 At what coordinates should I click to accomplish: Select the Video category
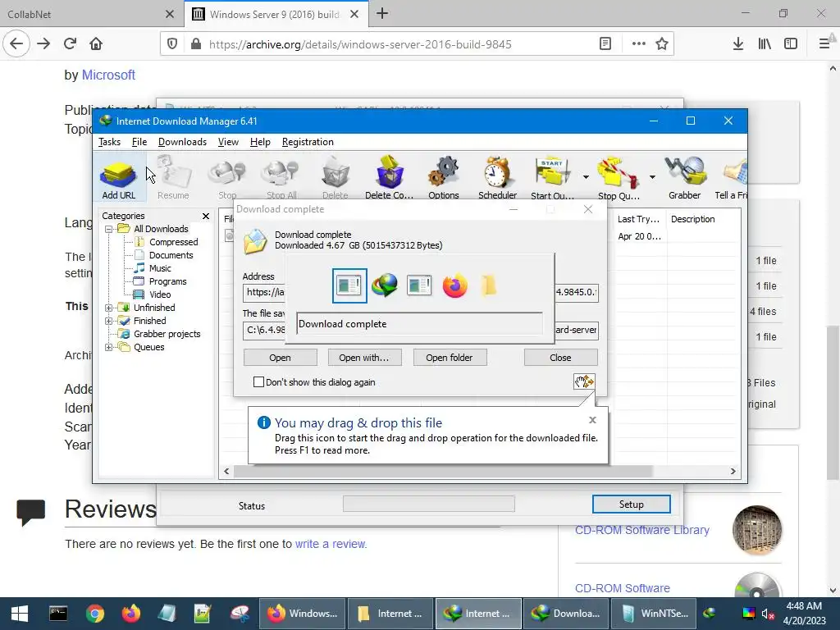pyautogui.click(x=160, y=294)
